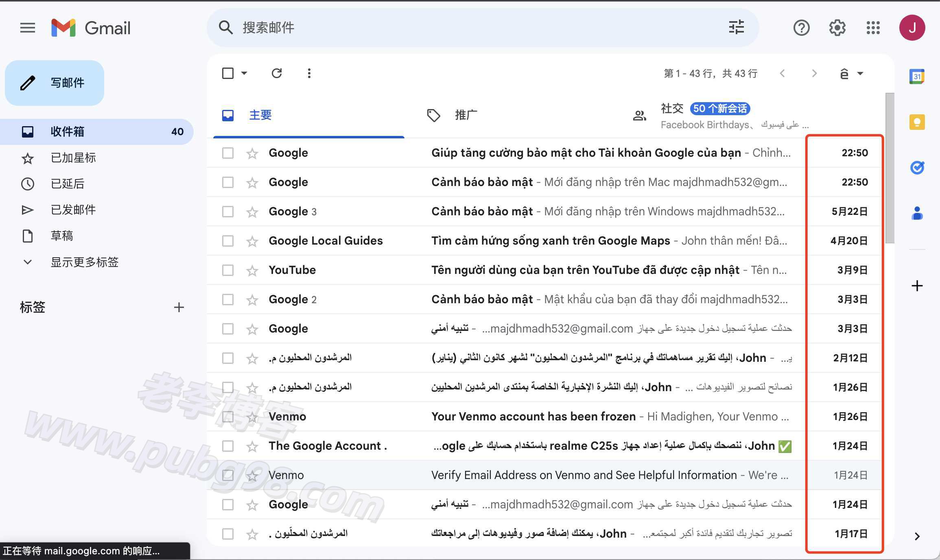Open Google Calendar side panel
Viewport: 940px width, 560px height.
click(916, 76)
